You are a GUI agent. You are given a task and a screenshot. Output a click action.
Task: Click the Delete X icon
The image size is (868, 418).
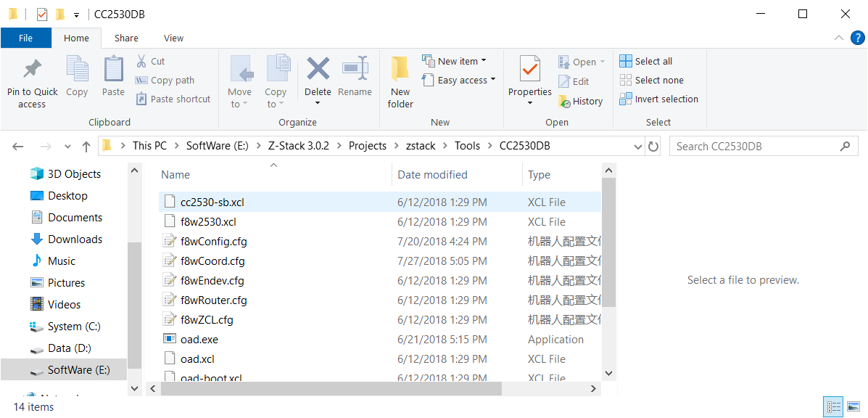(318, 69)
